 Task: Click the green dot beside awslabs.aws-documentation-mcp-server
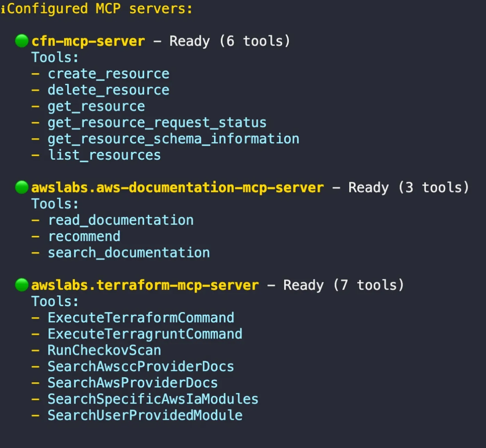click(x=22, y=187)
